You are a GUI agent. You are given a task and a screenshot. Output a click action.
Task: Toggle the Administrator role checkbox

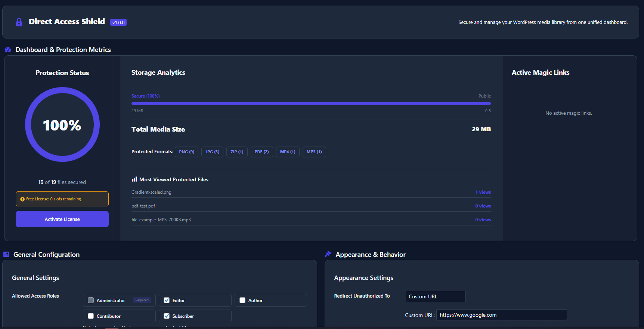point(91,300)
